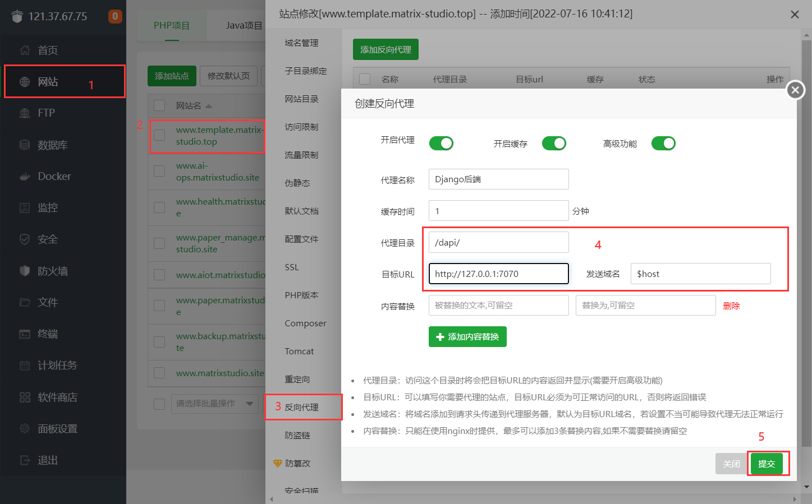Open the 请选择批量操作 dropdown
The width and height of the screenshot is (812, 504).
click(214, 404)
